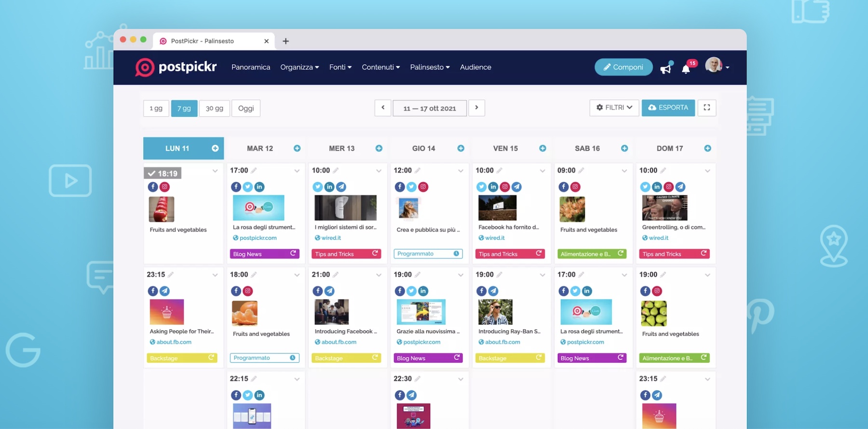Open the notifications bell icon
Screen dimensions: 868x429
click(x=686, y=69)
